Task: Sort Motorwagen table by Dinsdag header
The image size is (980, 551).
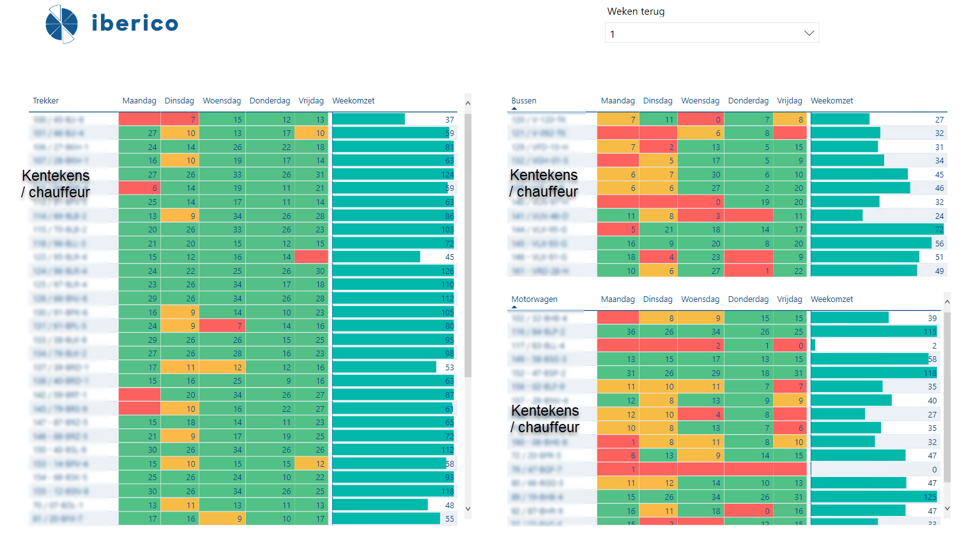Action: point(658,299)
